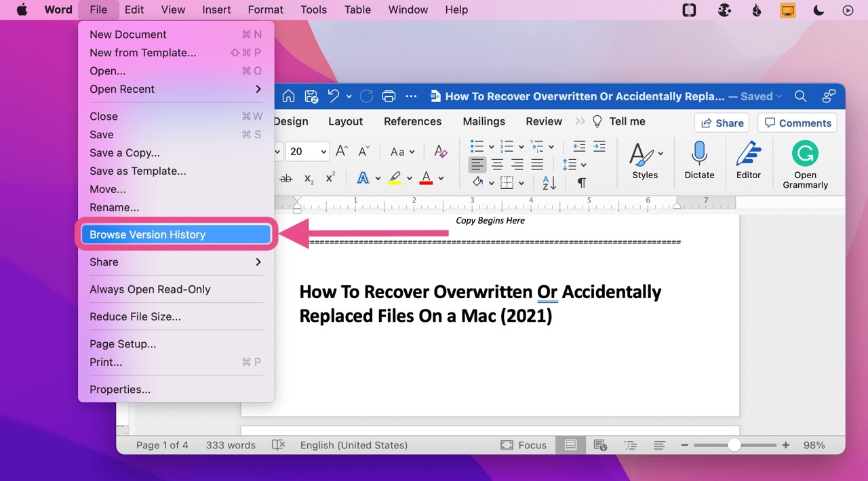Open the References ribbon tab
Image resolution: width=868 pixels, height=481 pixels.
(412, 121)
